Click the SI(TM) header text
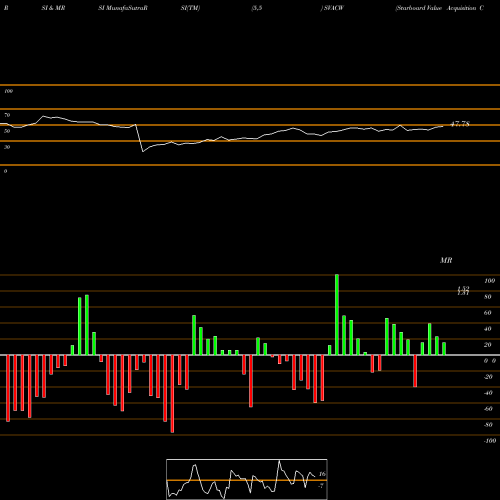Image resolution: width=500 pixels, height=500 pixels. (190, 8)
